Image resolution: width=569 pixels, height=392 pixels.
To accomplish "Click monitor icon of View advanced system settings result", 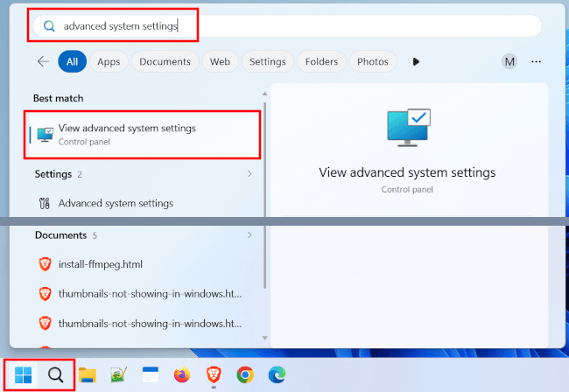I will (45, 135).
